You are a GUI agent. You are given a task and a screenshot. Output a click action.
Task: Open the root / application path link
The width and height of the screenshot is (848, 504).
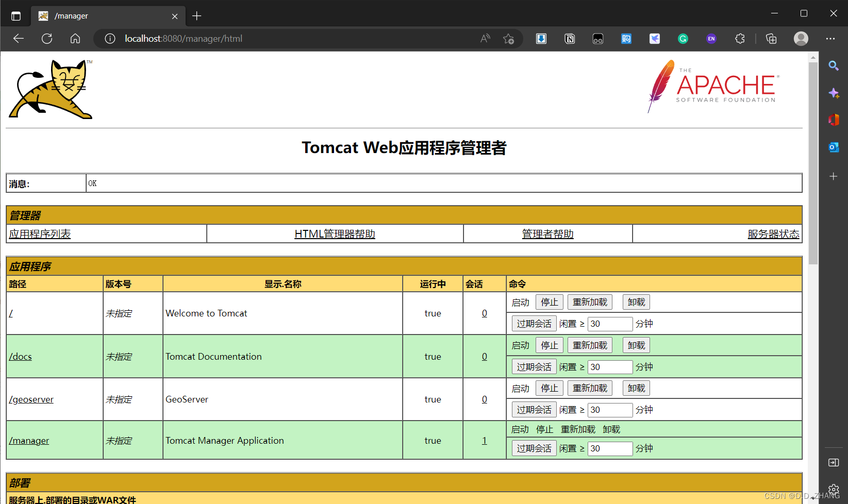pos(11,313)
